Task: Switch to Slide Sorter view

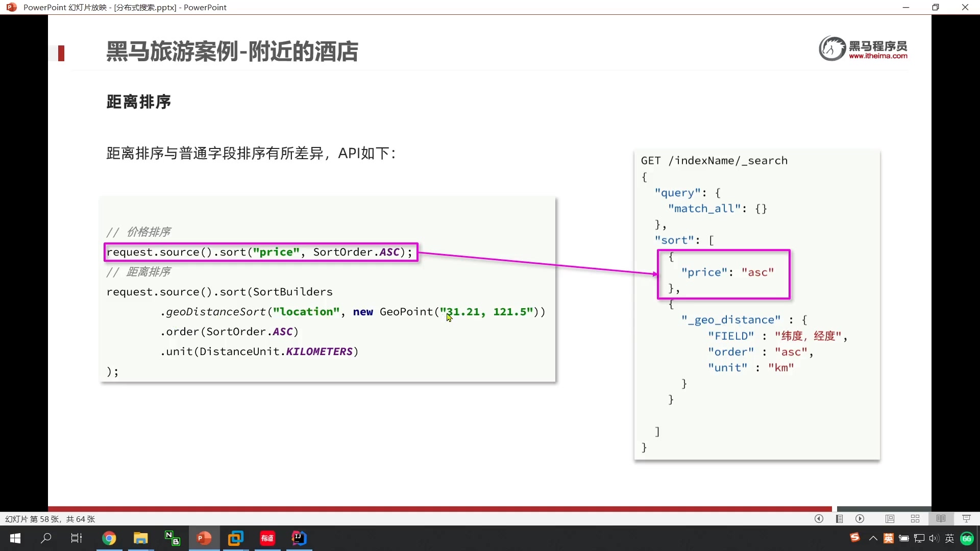Action: point(915,519)
